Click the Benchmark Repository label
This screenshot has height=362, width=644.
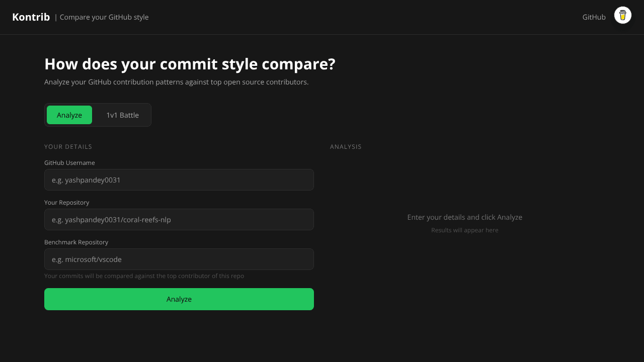pos(76,242)
